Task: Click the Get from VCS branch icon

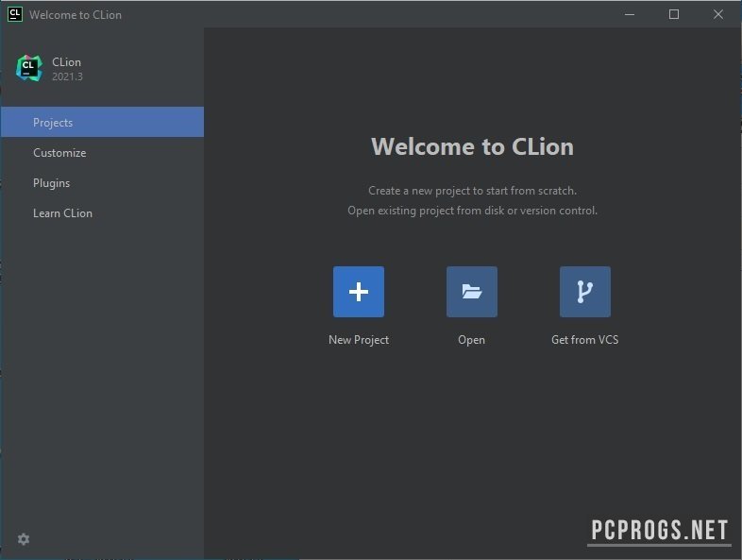Action: point(585,292)
